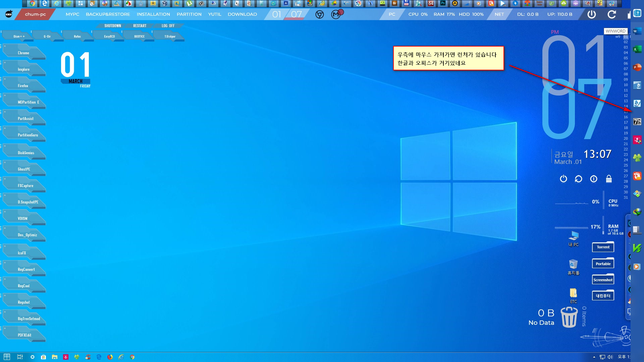Screen dimensions: 644x362
Task: Open the ETC folder on desktop
Action: (574, 296)
